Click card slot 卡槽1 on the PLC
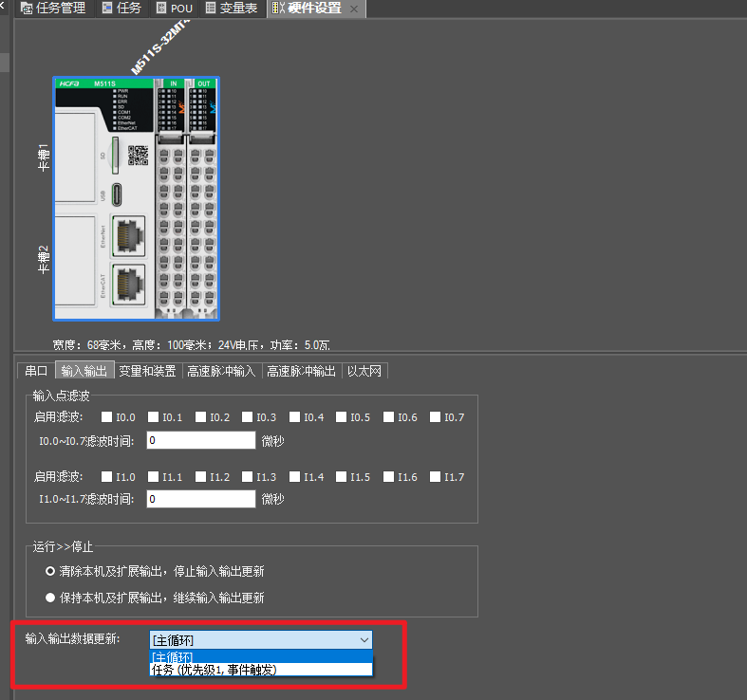The image size is (747, 700). coord(75,157)
